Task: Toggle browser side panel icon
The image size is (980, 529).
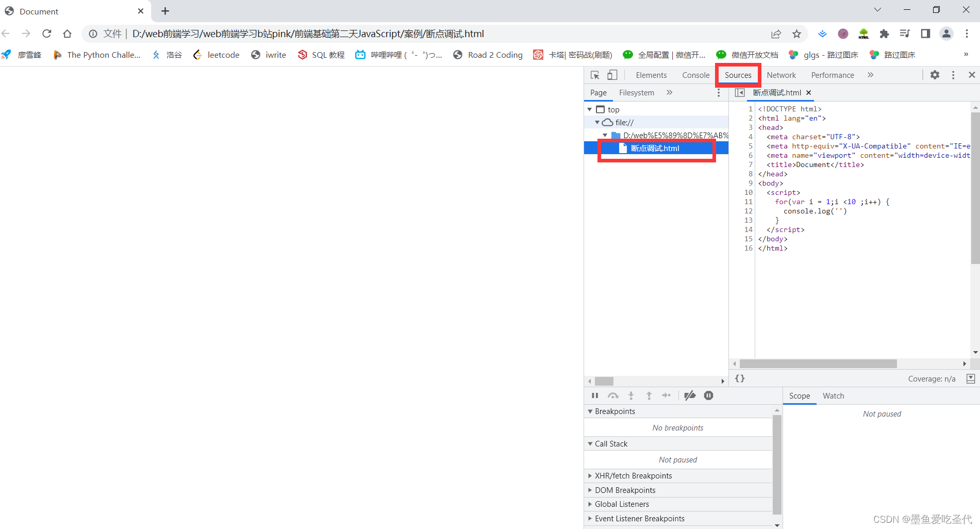Action: 925,34
